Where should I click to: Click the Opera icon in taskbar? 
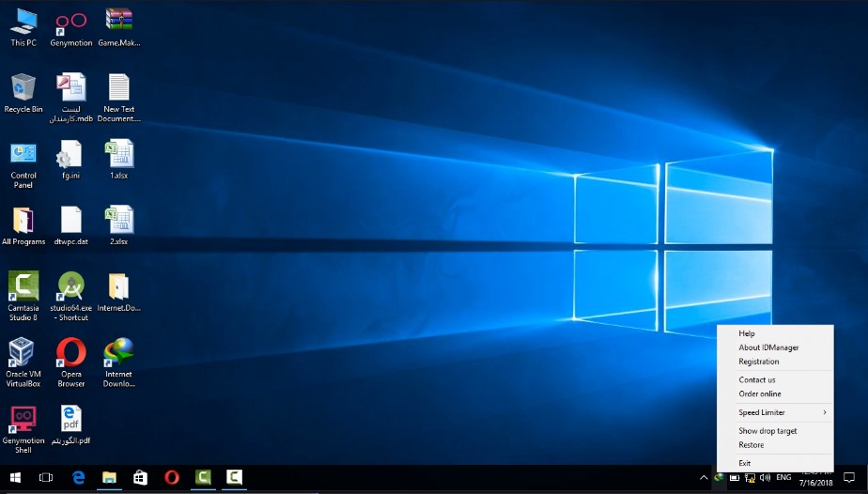point(171,478)
